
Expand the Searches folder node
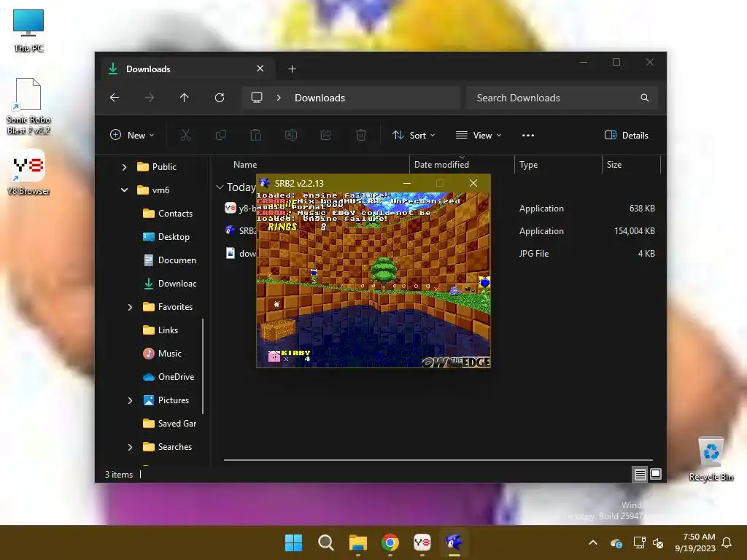pyautogui.click(x=130, y=447)
